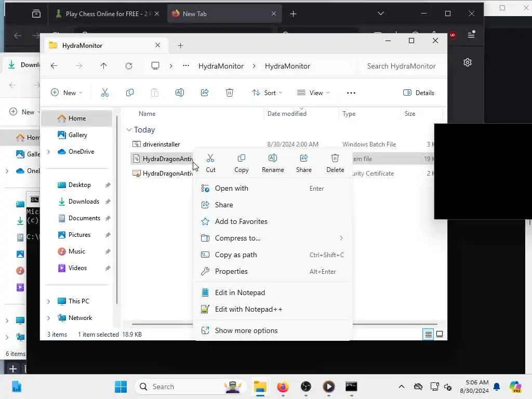Open the View dropdown
Screen dimensions: 532x399
tap(313, 92)
